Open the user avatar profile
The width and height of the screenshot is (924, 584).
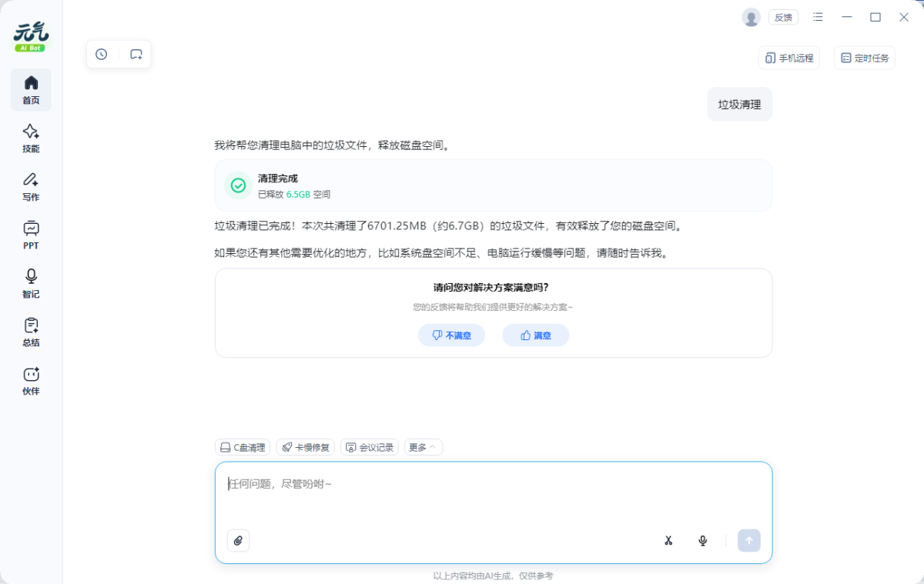pyautogui.click(x=751, y=17)
